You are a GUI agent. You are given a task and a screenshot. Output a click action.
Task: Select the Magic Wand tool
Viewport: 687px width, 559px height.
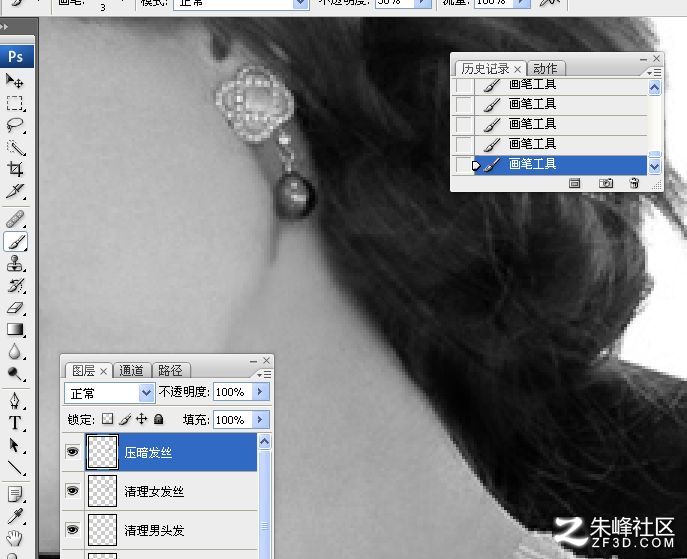[15, 148]
